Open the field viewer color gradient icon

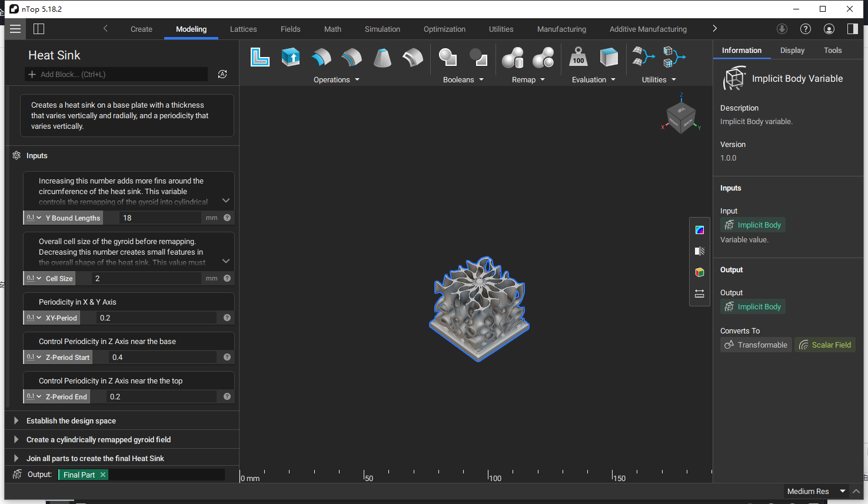[x=700, y=230]
